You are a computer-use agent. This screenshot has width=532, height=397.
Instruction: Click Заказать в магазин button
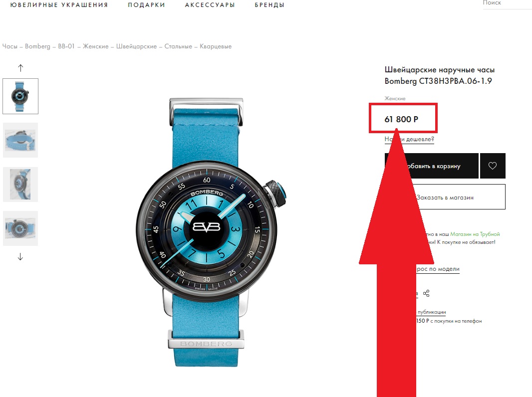pos(445,197)
